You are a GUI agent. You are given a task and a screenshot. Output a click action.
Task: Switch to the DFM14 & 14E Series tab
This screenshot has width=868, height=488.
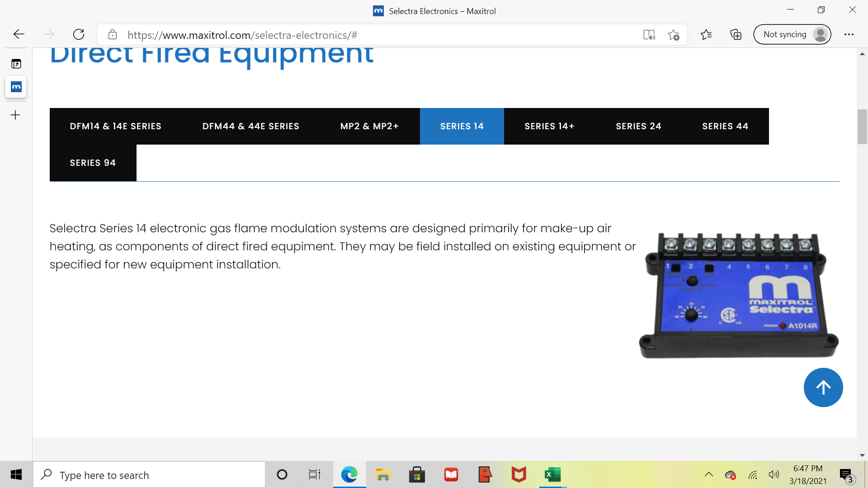(116, 127)
